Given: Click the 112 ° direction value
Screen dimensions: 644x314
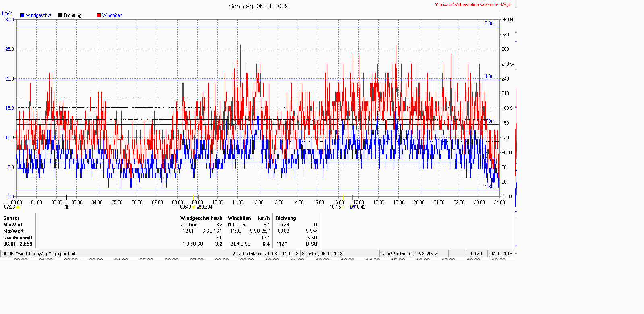Looking at the screenshot, I should [x=282, y=244].
